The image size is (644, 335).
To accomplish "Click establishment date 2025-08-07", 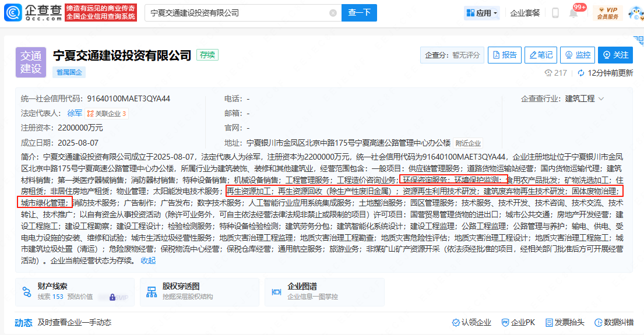I will tap(78, 143).
